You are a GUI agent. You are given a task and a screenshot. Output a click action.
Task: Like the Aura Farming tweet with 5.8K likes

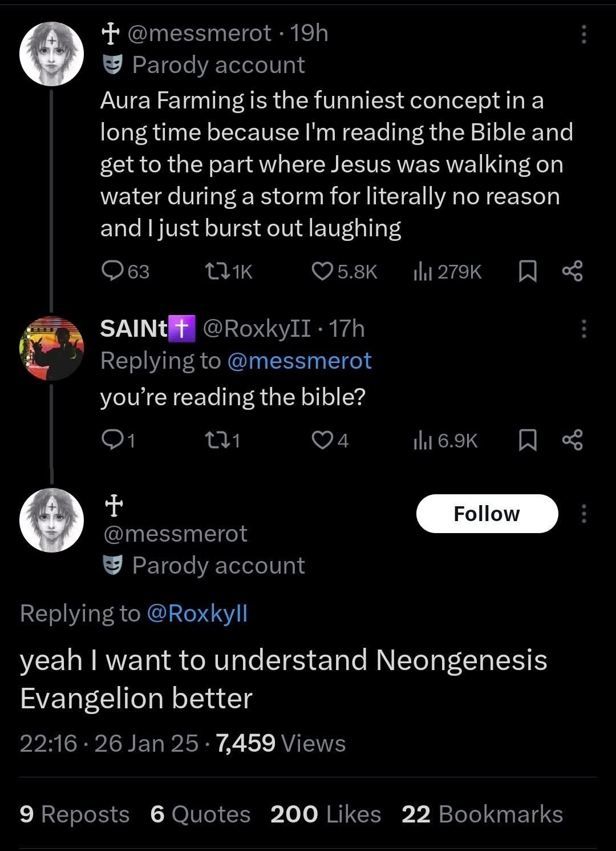coord(345,271)
